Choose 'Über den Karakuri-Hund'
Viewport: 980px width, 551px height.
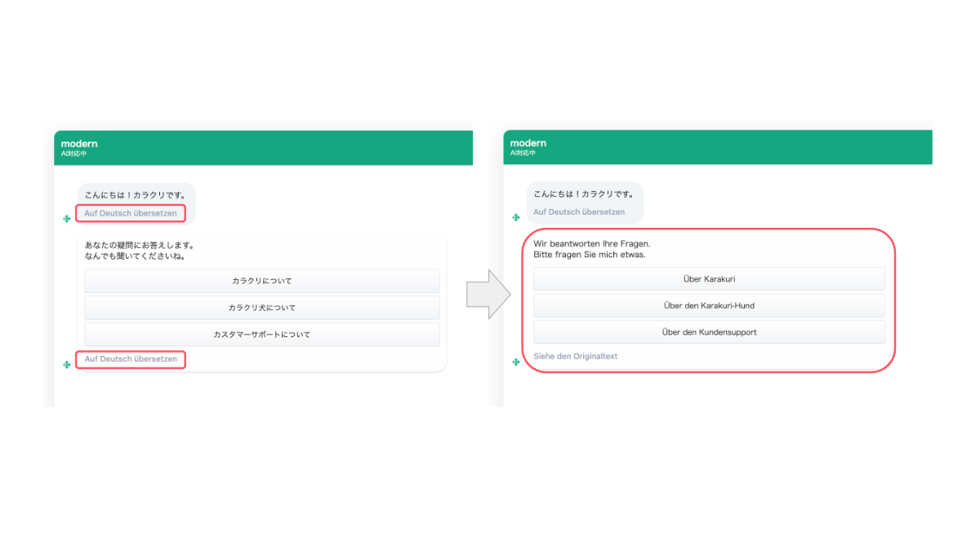(x=709, y=306)
